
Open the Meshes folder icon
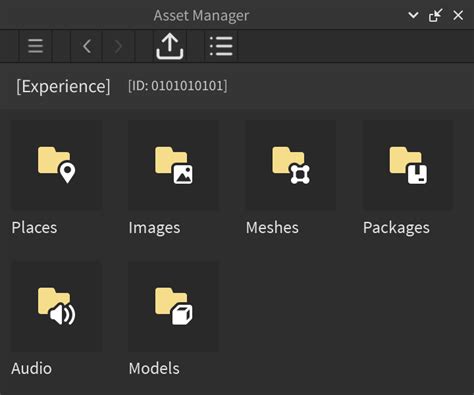(x=291, y=165)
